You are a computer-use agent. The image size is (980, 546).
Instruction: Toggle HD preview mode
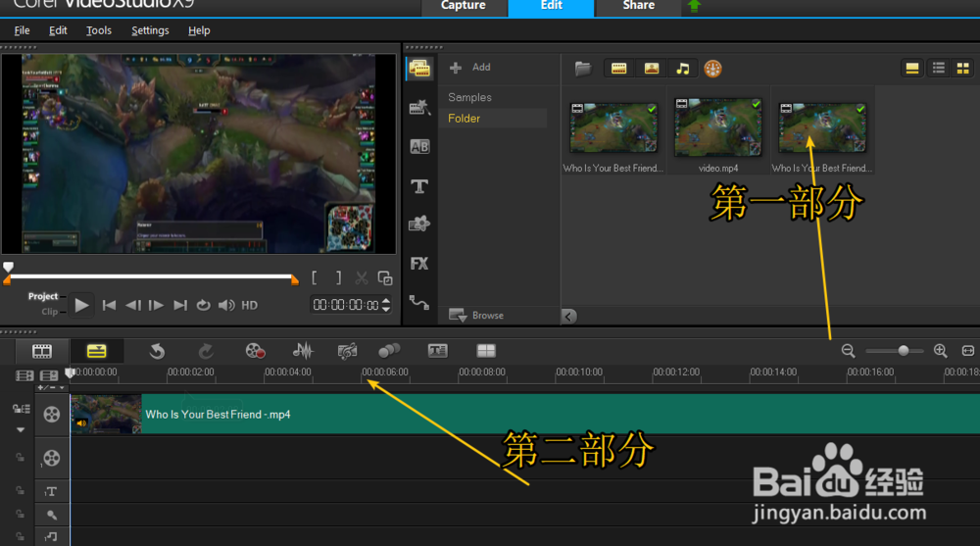249,305
